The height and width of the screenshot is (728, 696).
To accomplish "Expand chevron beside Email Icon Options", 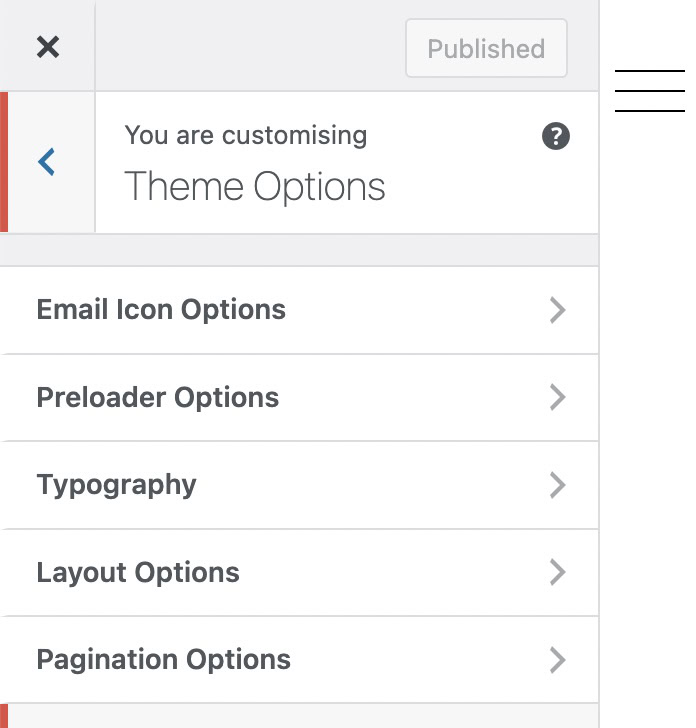I will (558, 310).
